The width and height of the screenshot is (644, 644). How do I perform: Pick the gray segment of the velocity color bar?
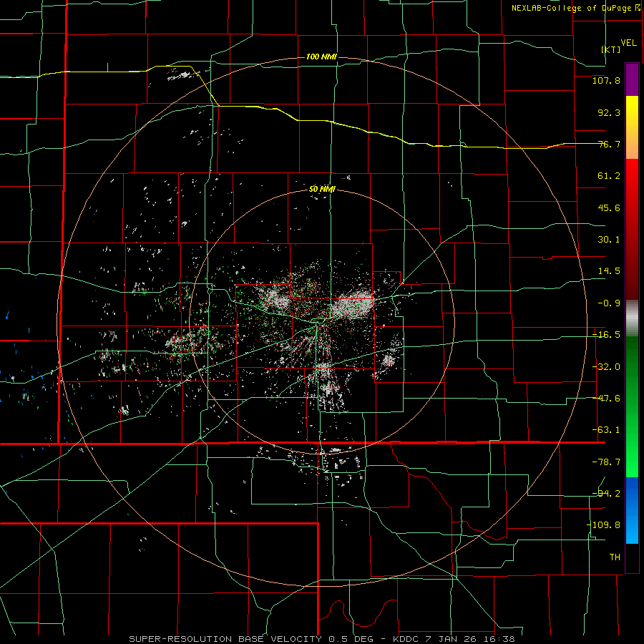(x=632, y=318)
